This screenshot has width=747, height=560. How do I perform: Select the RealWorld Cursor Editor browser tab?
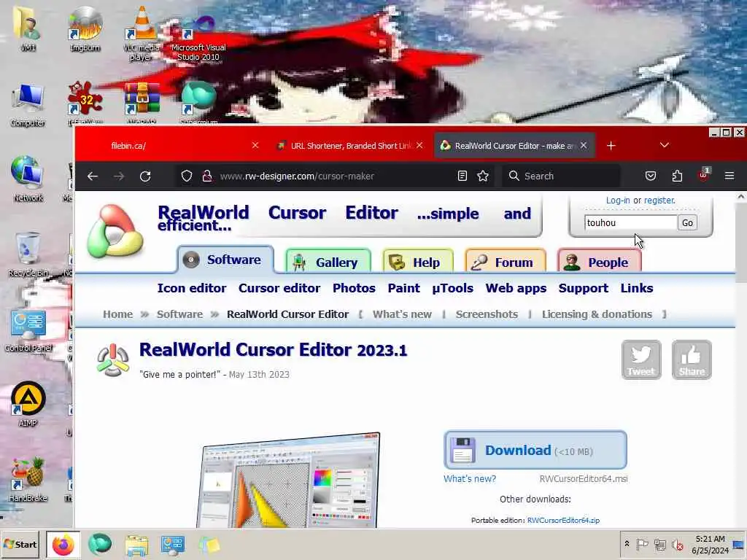(514, 146)
